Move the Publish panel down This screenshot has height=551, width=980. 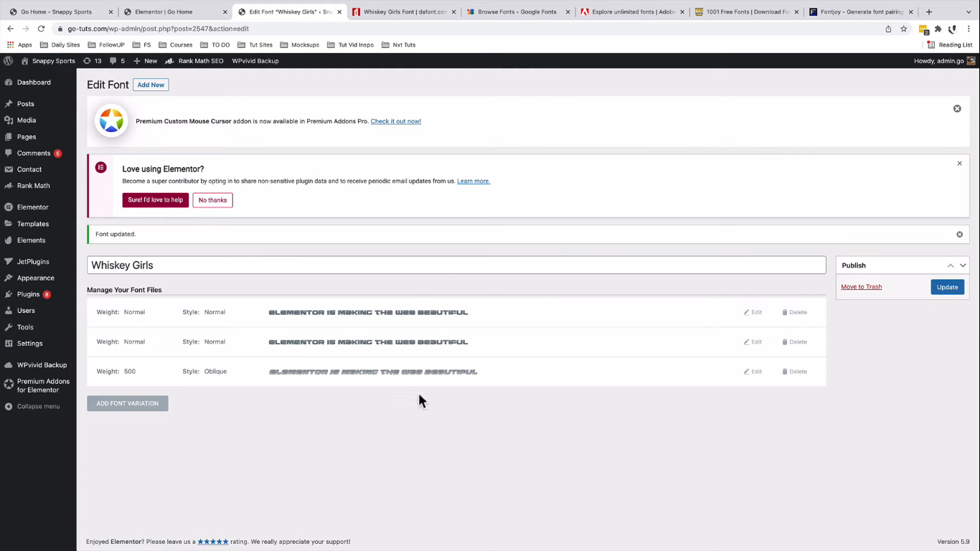point(963,265)
